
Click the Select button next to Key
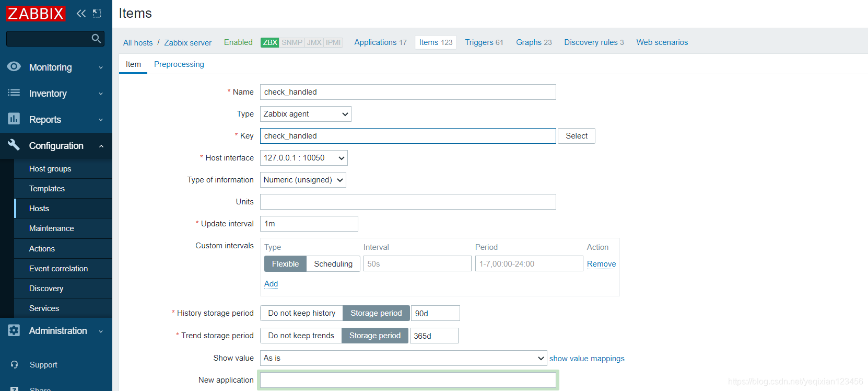click(577, 136)
